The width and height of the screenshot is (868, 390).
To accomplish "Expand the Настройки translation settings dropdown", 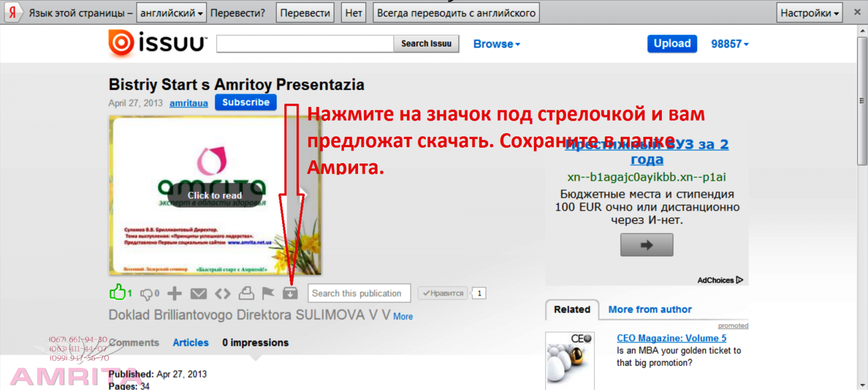I will (809, 13).
